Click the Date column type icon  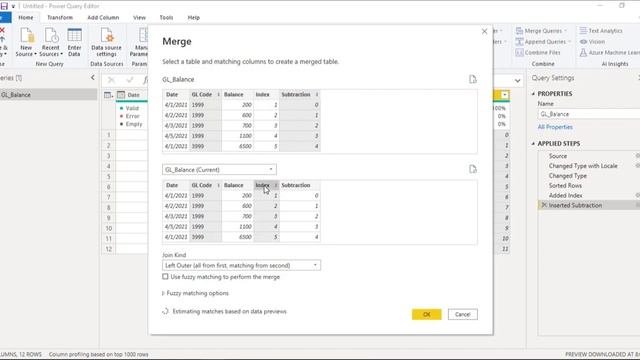(121, 95)
